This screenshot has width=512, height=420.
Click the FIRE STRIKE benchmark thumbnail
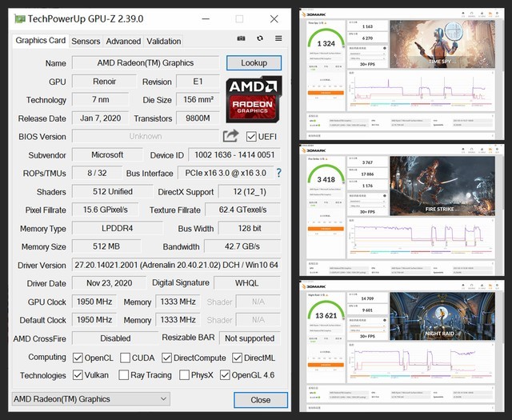pyautogui.click(x=442, y=186)
